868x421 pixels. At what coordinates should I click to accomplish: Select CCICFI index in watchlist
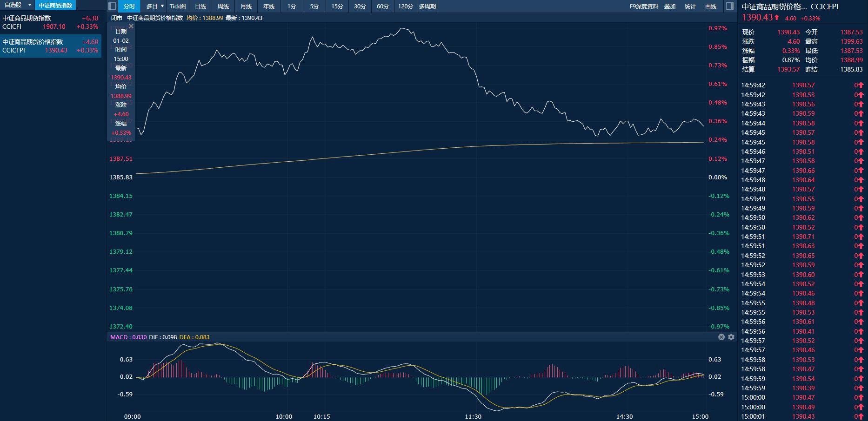pyautogui.click(x=50, y=22)
